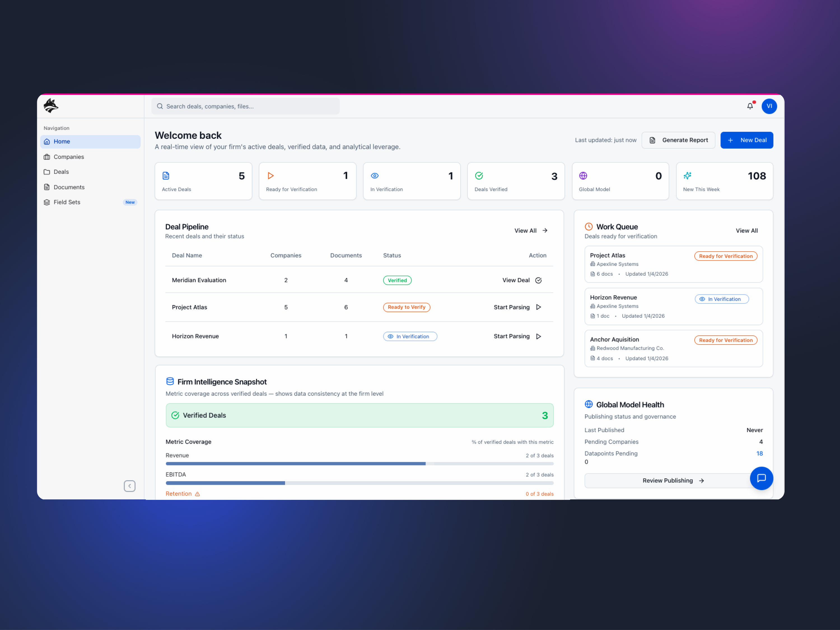
Task: Click Generate Report button
Action: [x=678, y=140]
